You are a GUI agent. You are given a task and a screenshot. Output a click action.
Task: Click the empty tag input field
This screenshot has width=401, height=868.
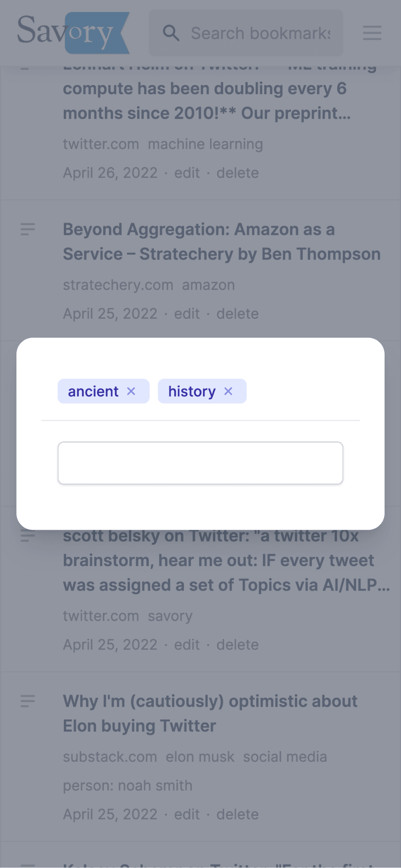coord(200,463)
